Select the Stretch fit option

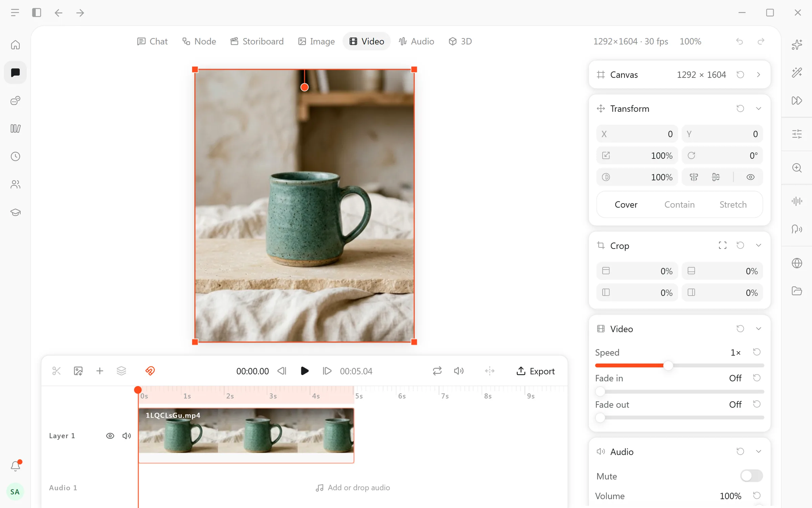point(733,205)
